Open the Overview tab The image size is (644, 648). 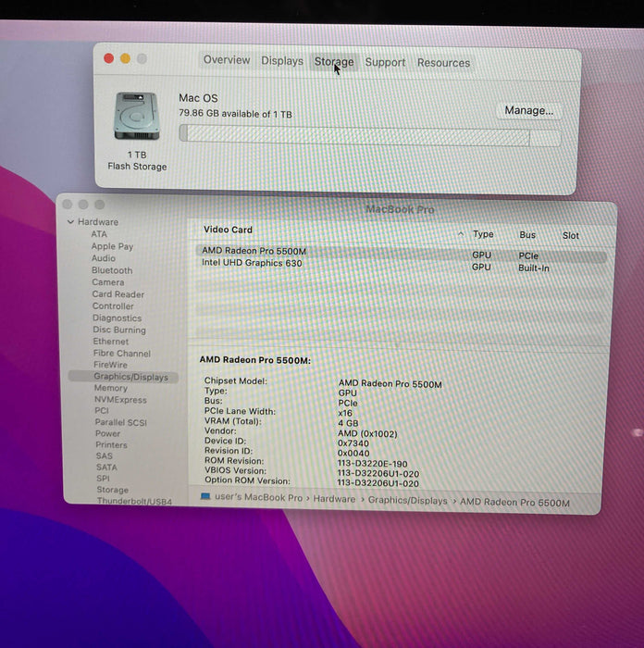pyautogui.click(x=227, y=60)
